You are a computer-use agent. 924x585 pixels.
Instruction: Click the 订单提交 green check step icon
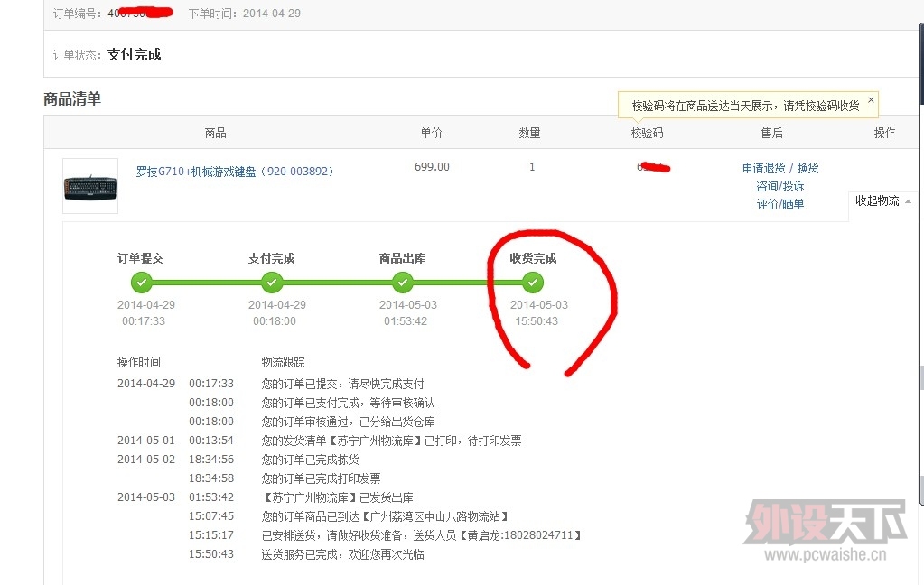pyautogui.click(x=142, y=283)
